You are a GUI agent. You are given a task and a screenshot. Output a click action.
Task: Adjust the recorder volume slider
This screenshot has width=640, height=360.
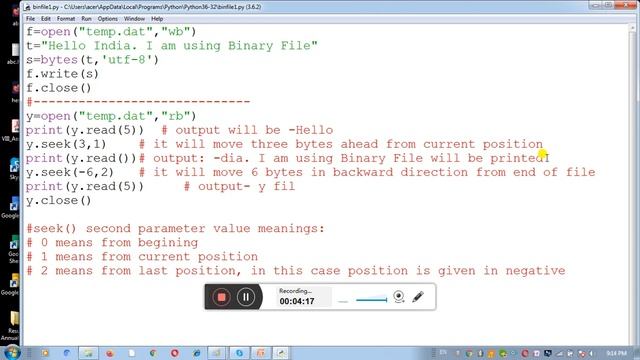pos(371,300)
